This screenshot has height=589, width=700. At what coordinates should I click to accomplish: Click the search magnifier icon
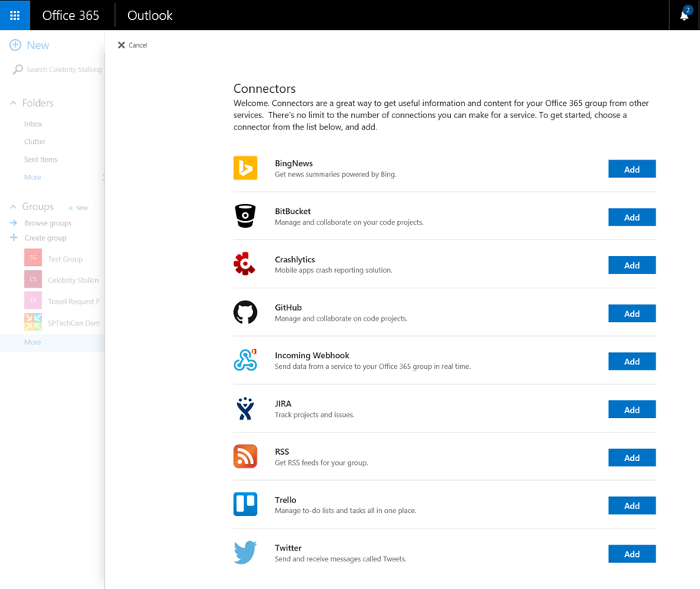tap(18, 70)
